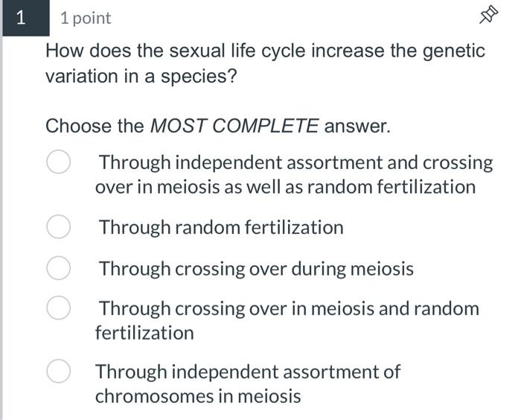Select the "Through crossing over during meiosis" radio
The width and height of the screenshot is (521, 420).
(x=59, y=268)
